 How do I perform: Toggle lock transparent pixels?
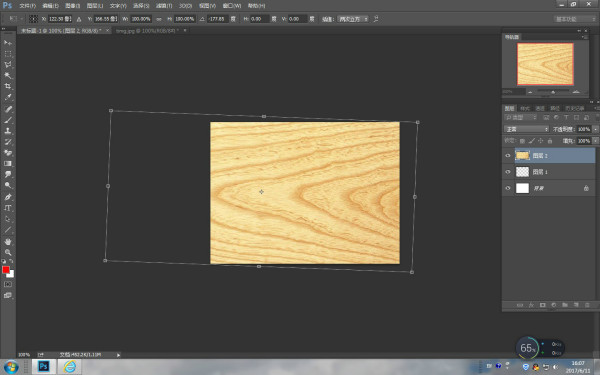click(x=522, y=141)
